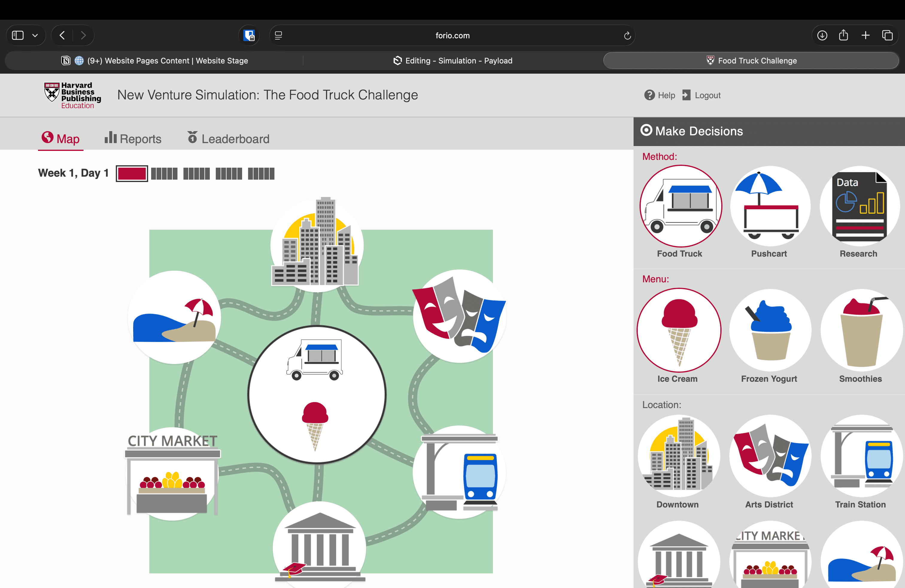Click the red Week 1 progress block

[132, 174]
